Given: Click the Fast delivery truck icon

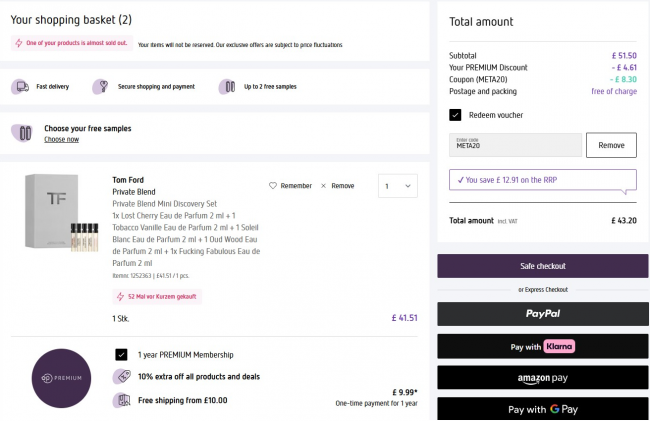Looking at the screenshot, I should click(22, 87).
